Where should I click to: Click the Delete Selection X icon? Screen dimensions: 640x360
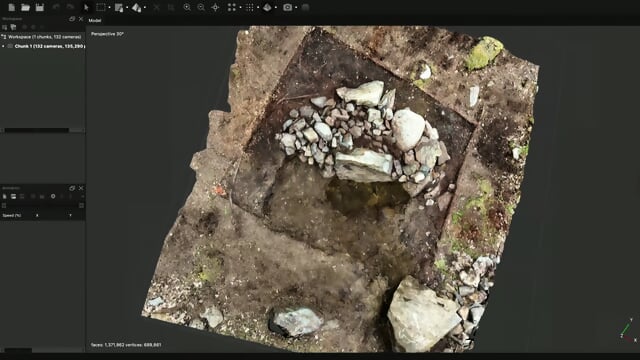pos(156,7)
